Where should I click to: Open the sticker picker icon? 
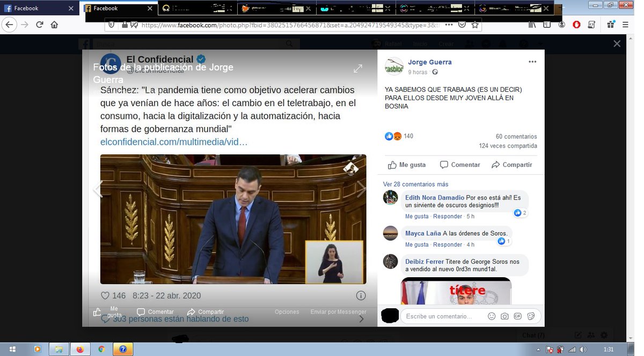530,316
